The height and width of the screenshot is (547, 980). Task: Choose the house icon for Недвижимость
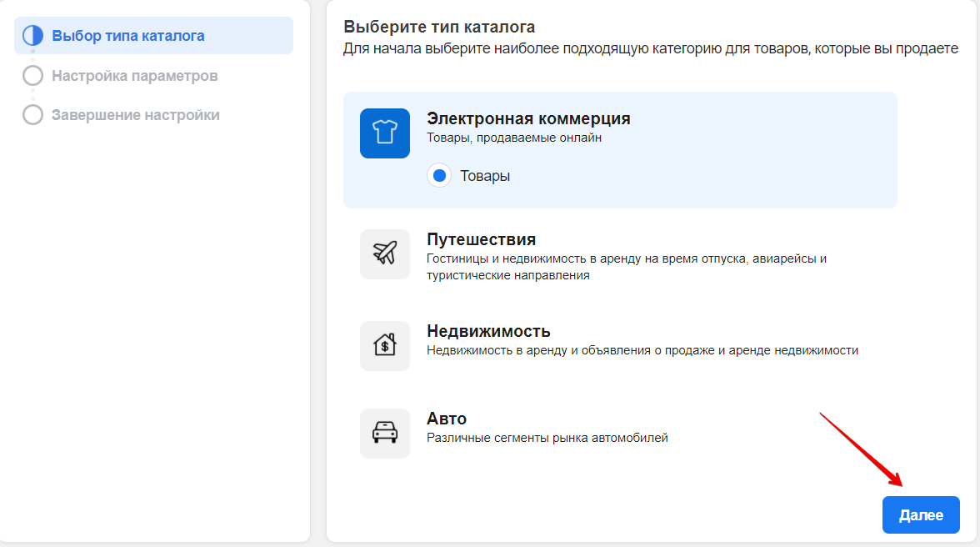tap(384, 345)
